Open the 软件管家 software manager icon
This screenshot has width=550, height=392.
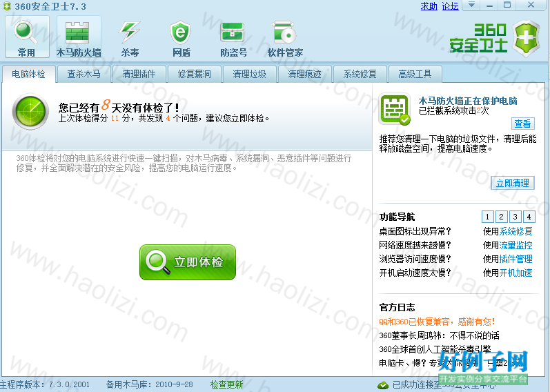tap(285, 38)
